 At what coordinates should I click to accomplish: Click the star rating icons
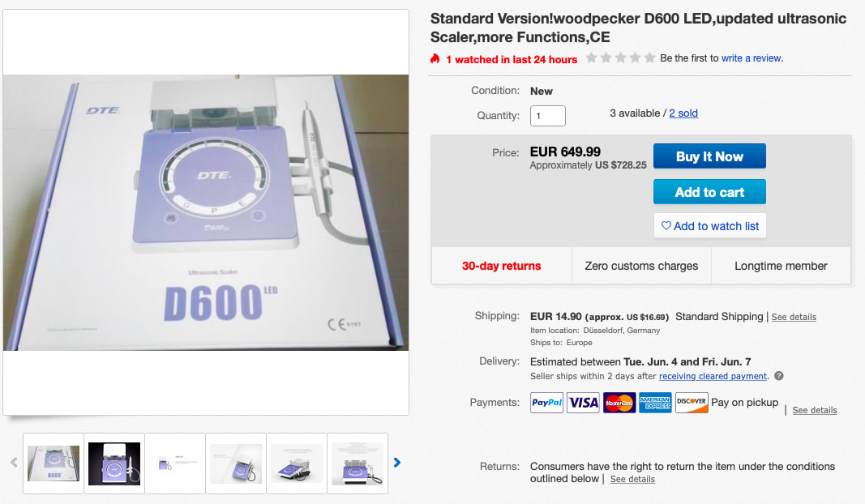coord(620,58)
